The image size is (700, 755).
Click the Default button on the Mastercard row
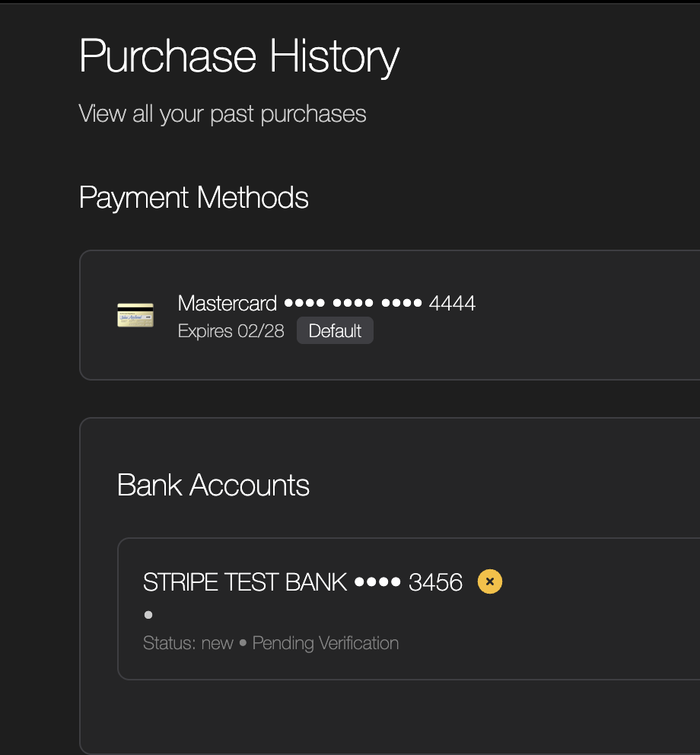335,330
